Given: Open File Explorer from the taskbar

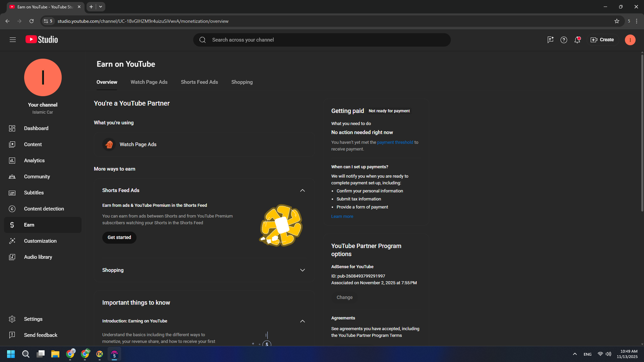Looking at the screenshot, I should 55,354.
